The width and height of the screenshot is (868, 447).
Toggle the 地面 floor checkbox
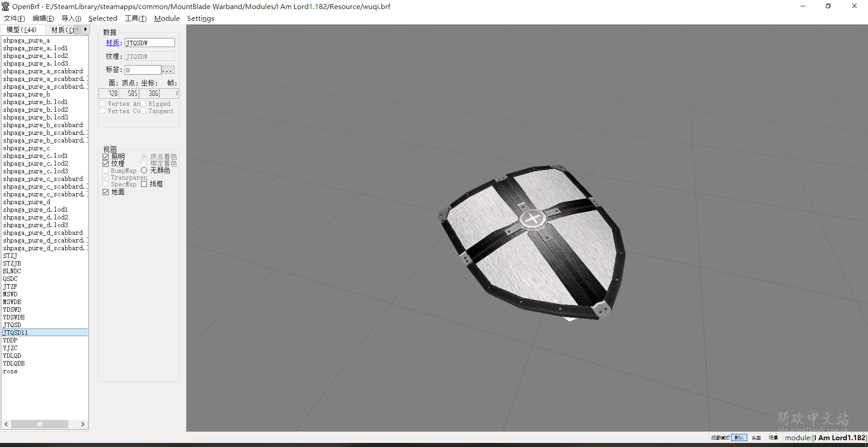click(106, 192)
